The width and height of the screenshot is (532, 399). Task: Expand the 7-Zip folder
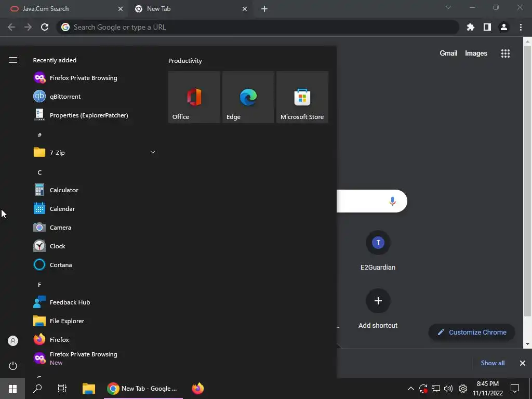[x=95, y=152]
